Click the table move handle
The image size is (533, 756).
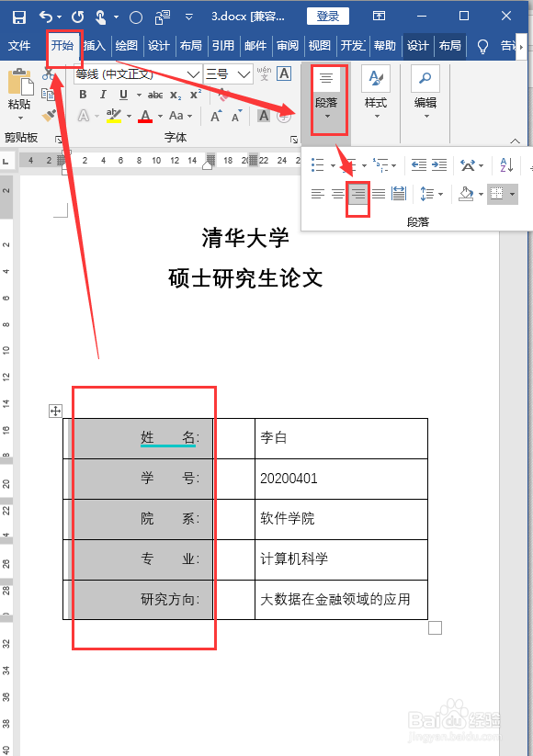tap(55, 411)
